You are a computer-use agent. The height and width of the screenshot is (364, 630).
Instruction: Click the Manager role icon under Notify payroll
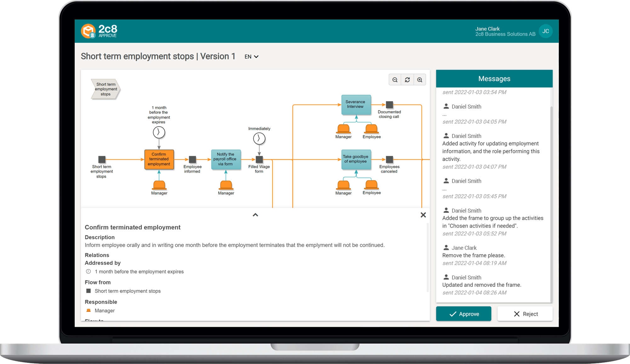tap(226, 185)
